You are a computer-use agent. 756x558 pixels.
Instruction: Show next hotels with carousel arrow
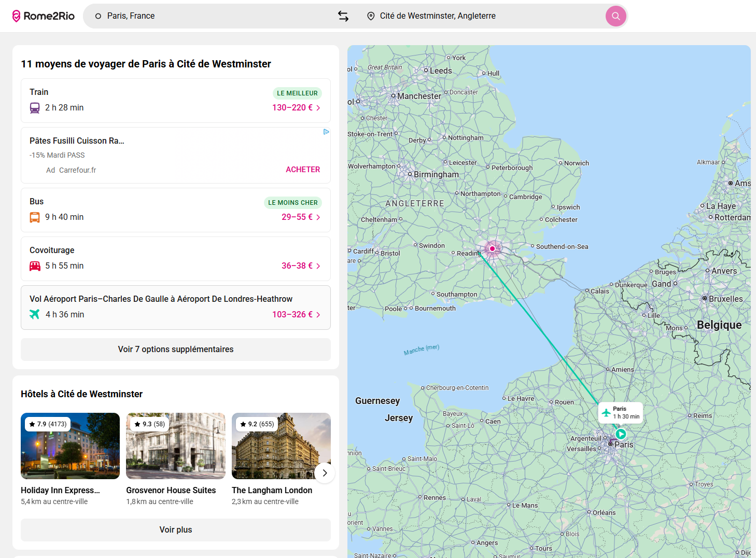click(325, 473)
